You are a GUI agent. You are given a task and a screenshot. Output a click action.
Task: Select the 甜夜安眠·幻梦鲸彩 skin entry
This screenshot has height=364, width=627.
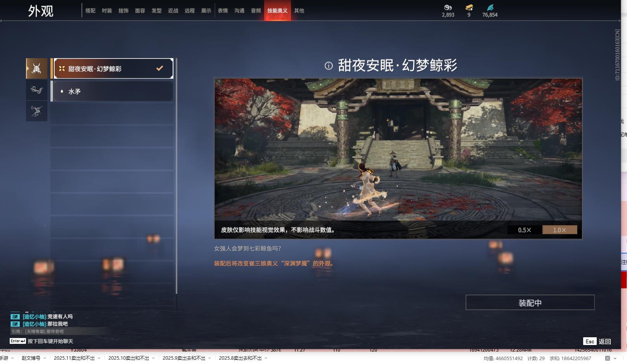tap(113, 69)
